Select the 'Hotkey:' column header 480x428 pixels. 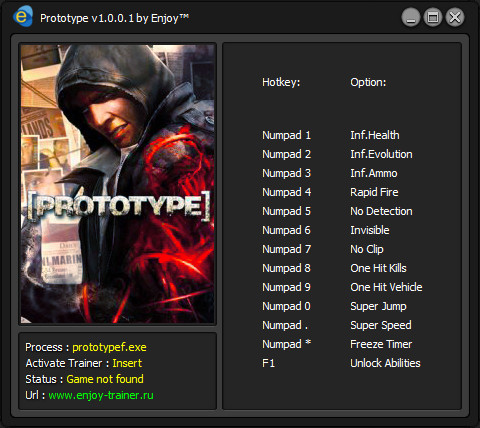pyautogui.click(x=281, y=82)
